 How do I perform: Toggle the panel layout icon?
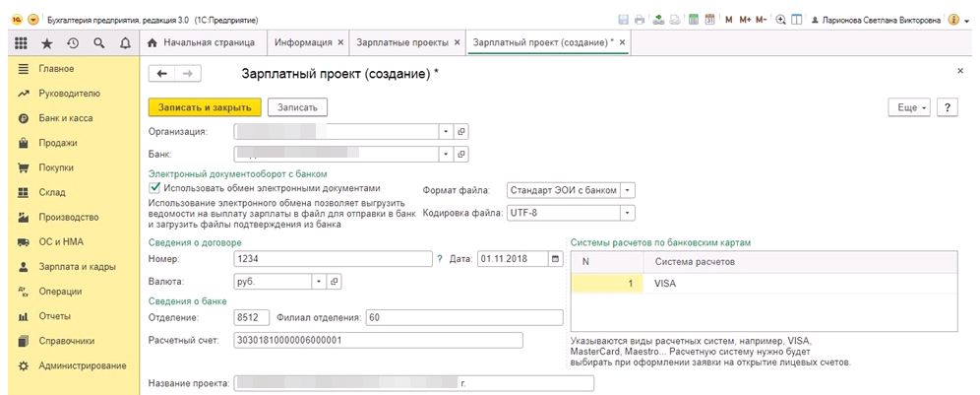click(796, 20)
